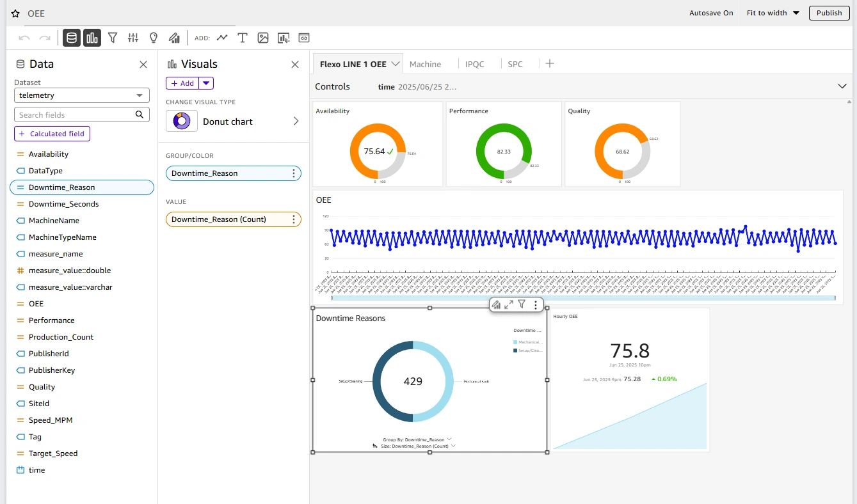The width and height of the screenshot is (857, 504).
Task: Expand the Group By Downtime_Reason field dropdown
Action: pyautogui.click(x=450, y=439)
